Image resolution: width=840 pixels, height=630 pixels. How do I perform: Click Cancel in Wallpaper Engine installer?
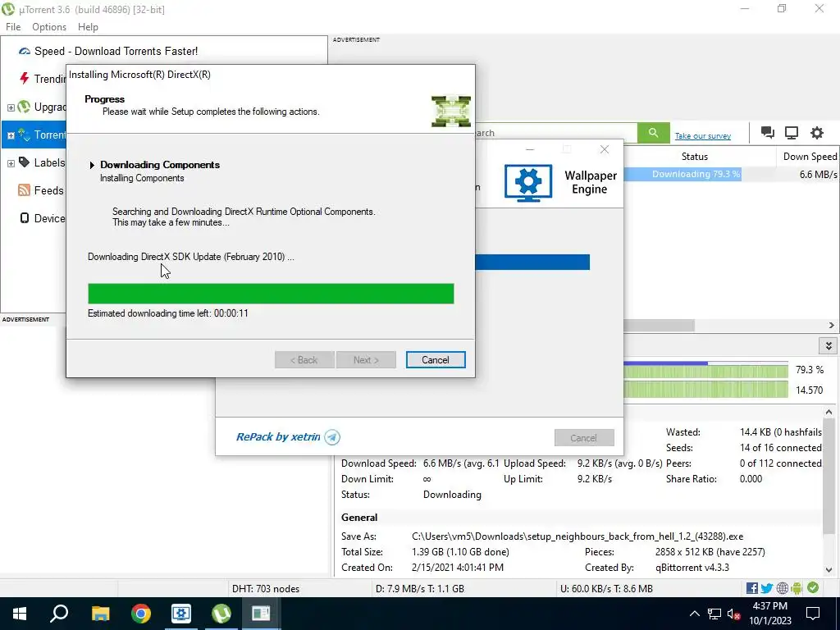pos(584,438)
